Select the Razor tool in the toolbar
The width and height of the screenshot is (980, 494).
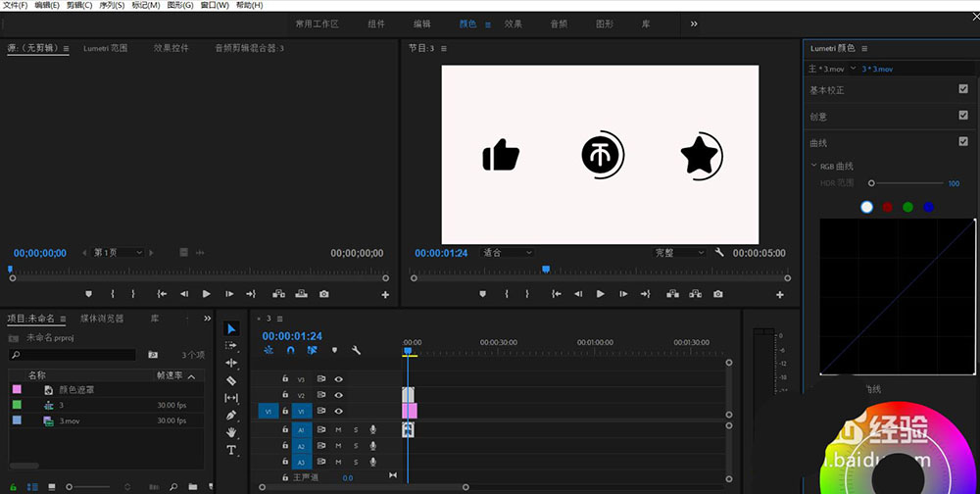click(231, 380)
